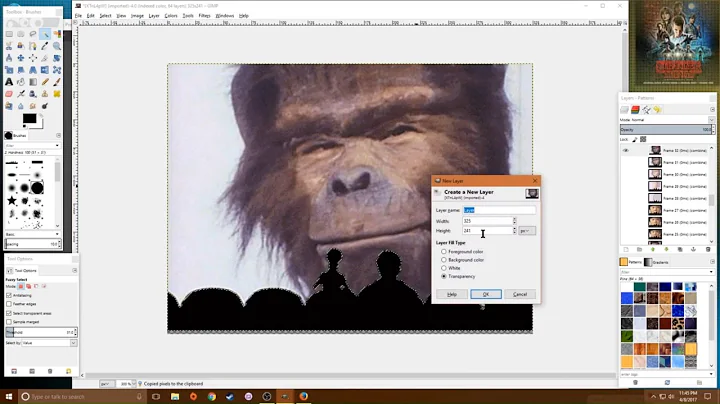This screenshot has width=720, height=404.
Task: Select the Zoom magnifier tool
Action: pos(57,46)
